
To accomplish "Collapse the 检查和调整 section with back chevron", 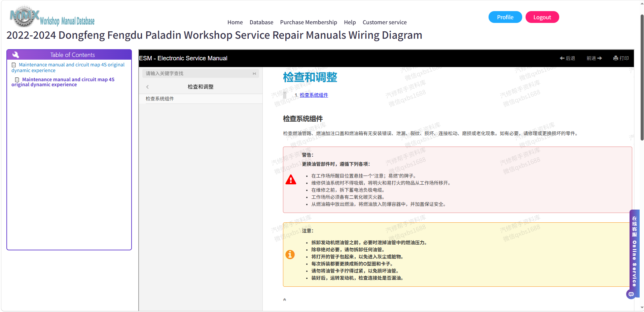I will 147,87.
